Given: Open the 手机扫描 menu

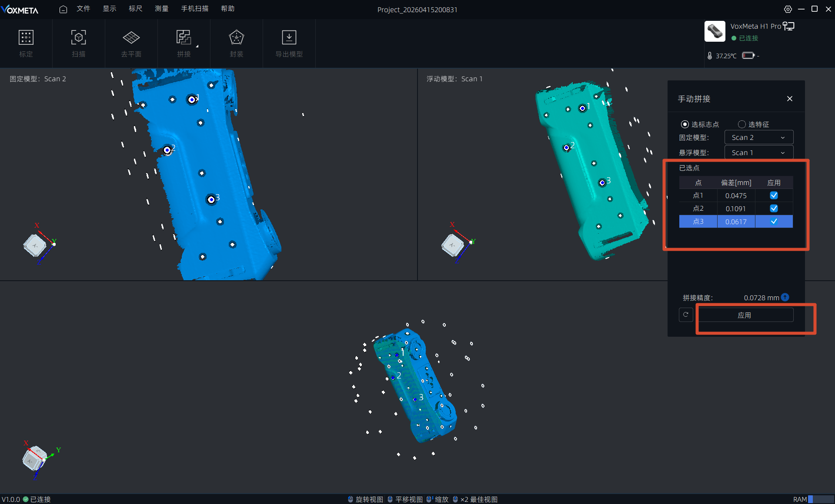Looking at the screenshot, I should [195, 9].
